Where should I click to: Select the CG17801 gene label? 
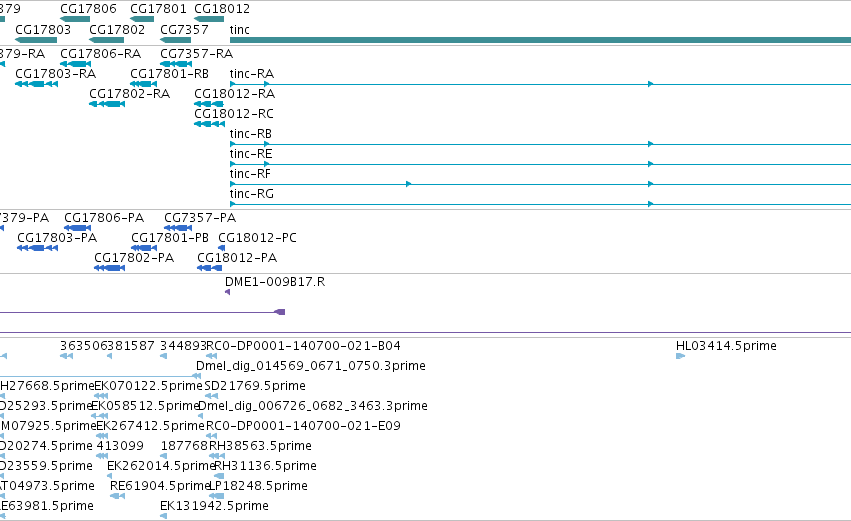coord(158,9)
